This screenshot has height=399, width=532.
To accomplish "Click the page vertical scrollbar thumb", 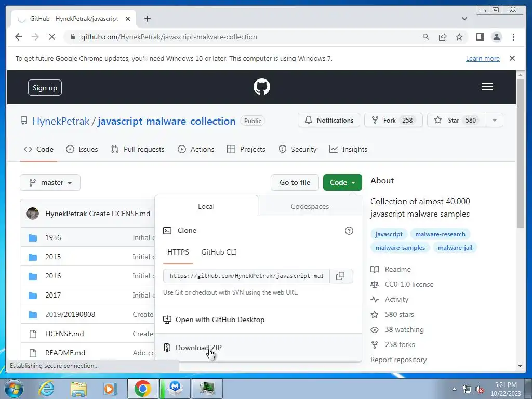I will point(520,153).
